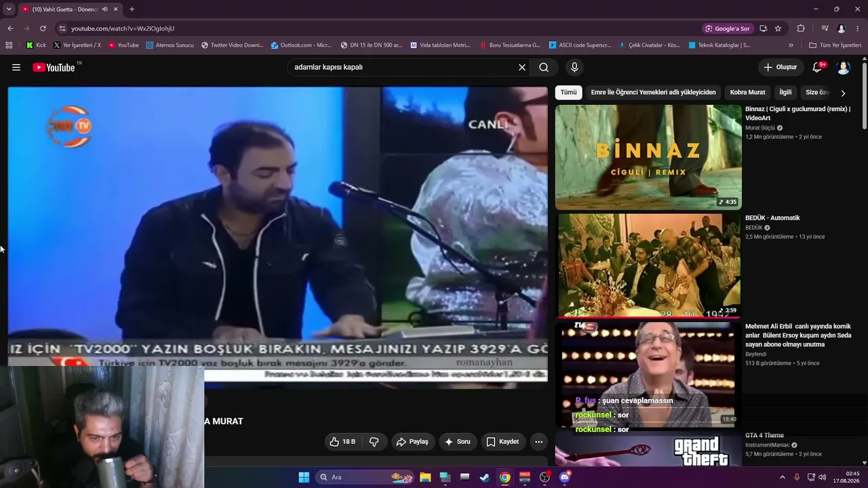Open the Voicemeeter taskbar icon
Viewport: 868px width, 488px height.
[525, 477]
